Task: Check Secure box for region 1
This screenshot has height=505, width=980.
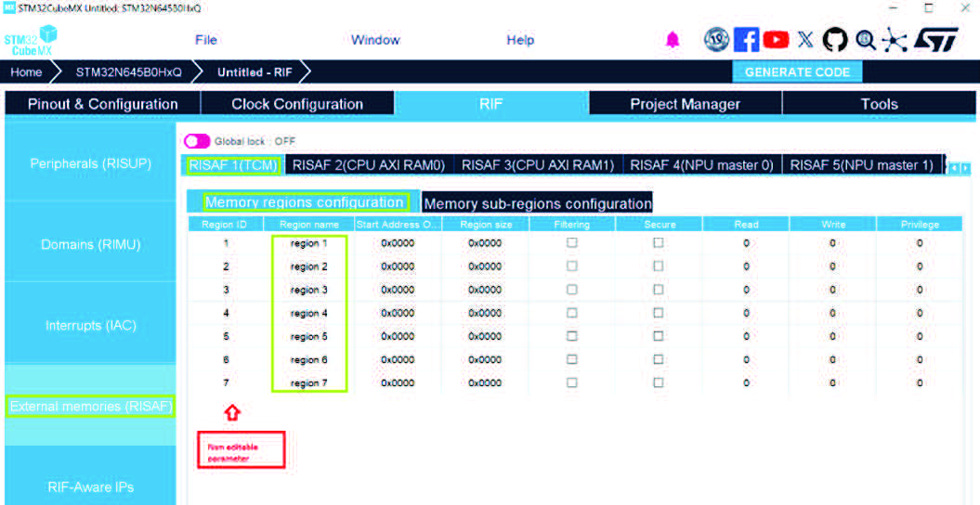Action: click(659, 243)
